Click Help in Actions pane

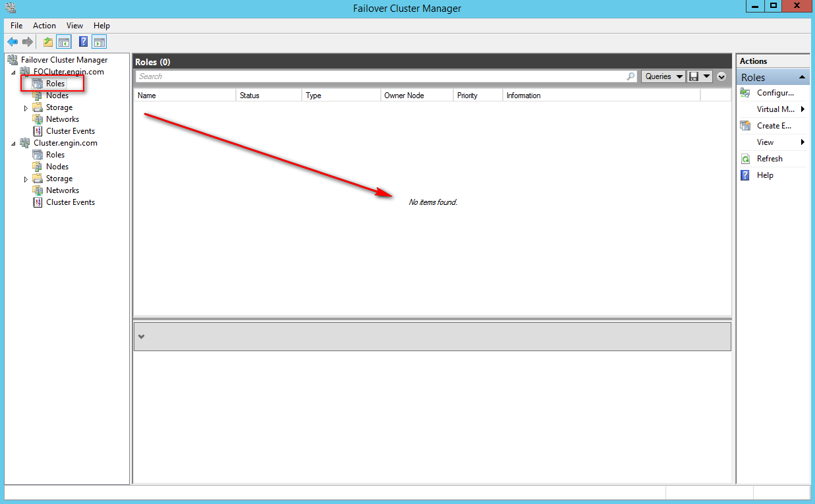[765, 175]
